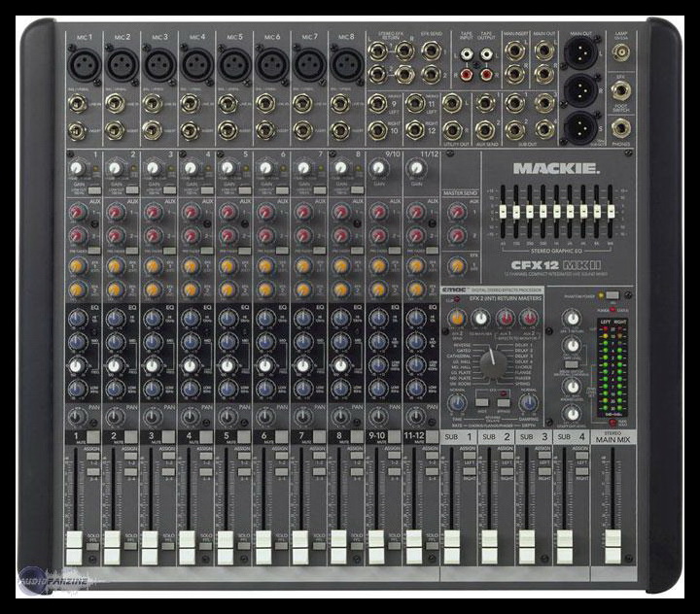The width and height of the screenshot is (700, 614).
Task: Click the EFX Send 1 jack
Action: tap(432, 51)
